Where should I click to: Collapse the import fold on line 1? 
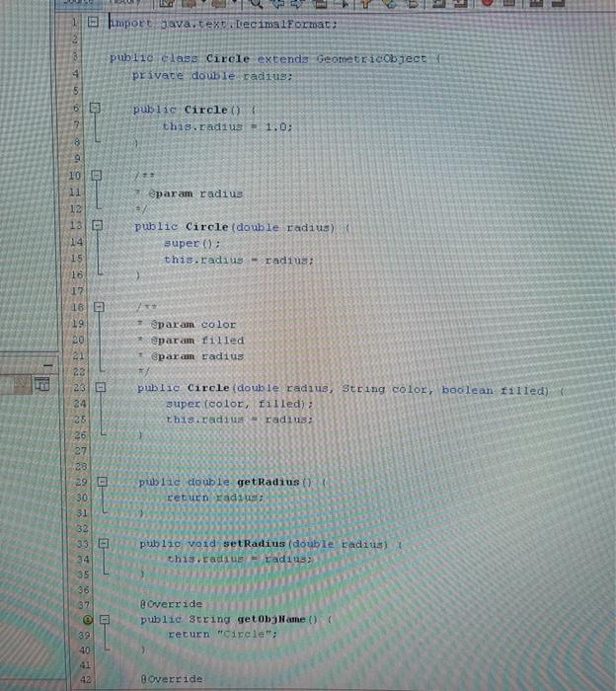pos(93,21)
